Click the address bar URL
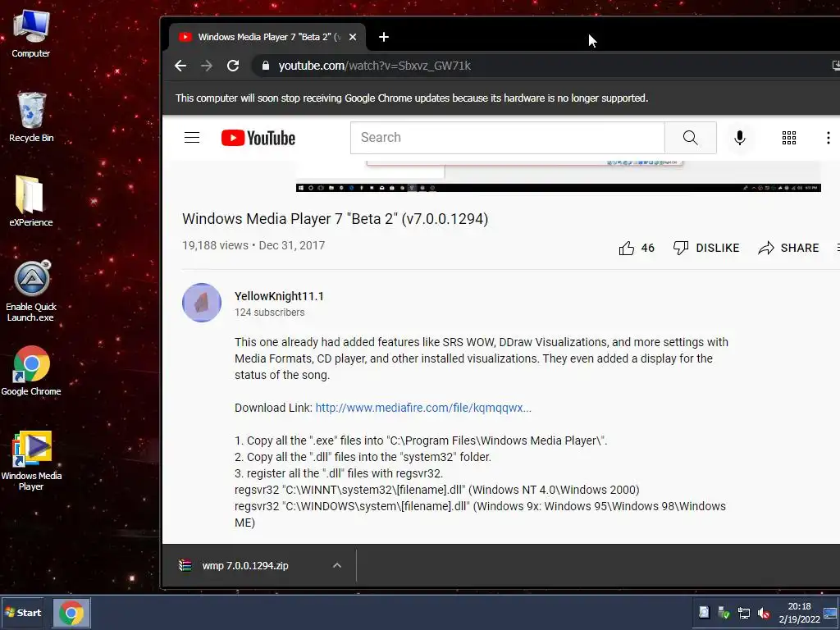The height and width of the screenshot is (630, 840). click(374, 66)
